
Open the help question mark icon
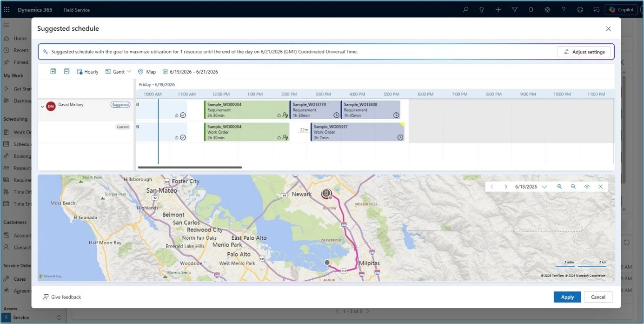(564, 9)
